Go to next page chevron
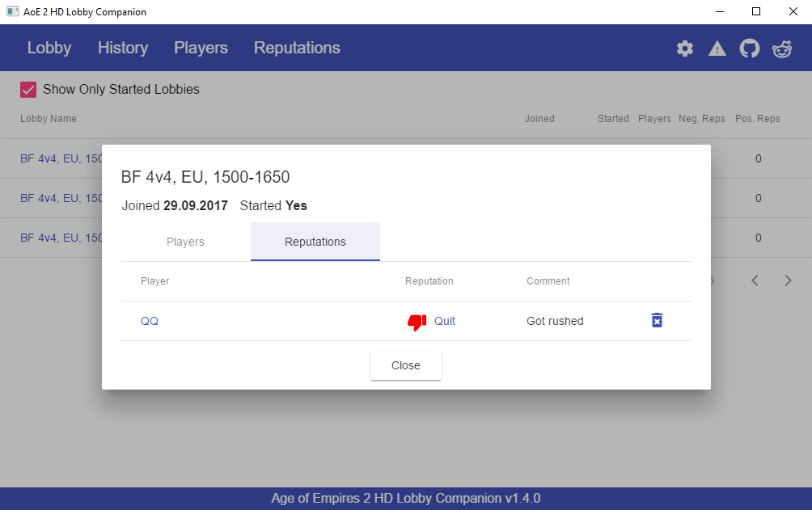This screenshot has width=812, height=510. point(789,280)
